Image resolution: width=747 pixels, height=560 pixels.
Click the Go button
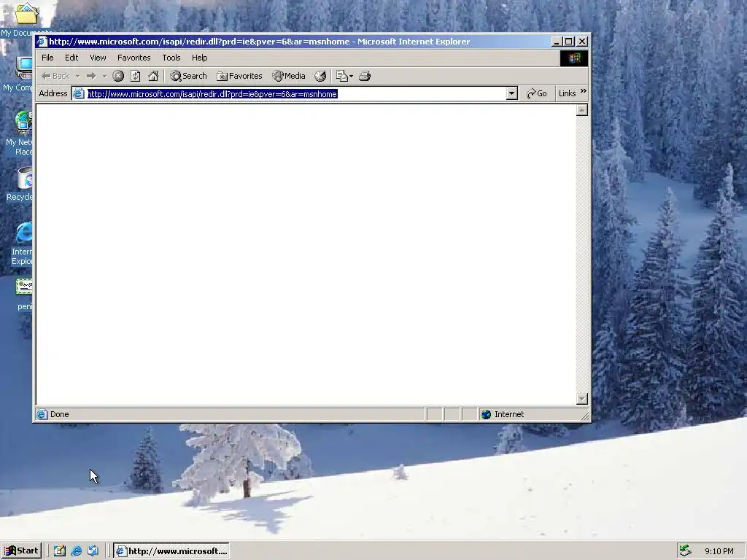tap(537, 93)
